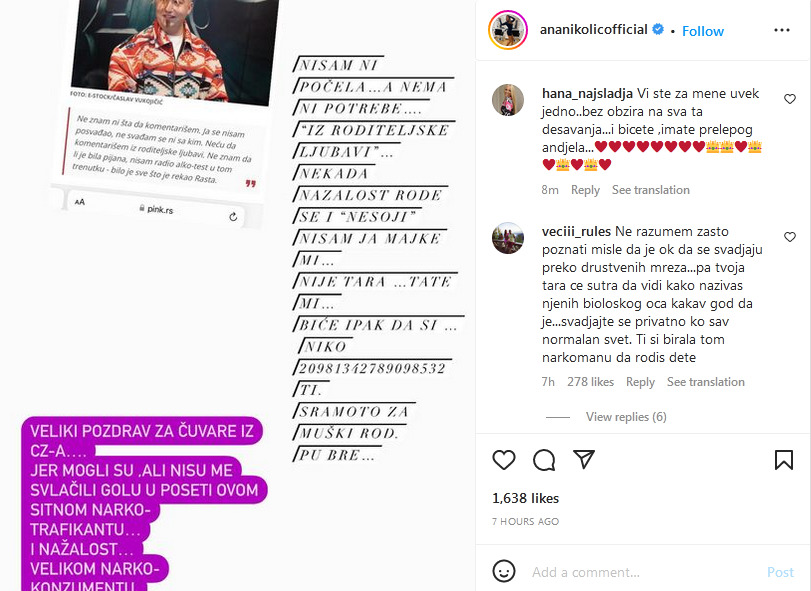Share post with paper plane icon
This screenshot has width=811, height=591.
[584, 459]
